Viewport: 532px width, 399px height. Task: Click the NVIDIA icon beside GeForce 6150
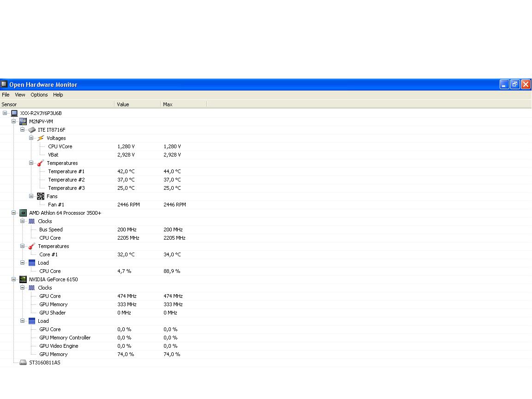23,279
